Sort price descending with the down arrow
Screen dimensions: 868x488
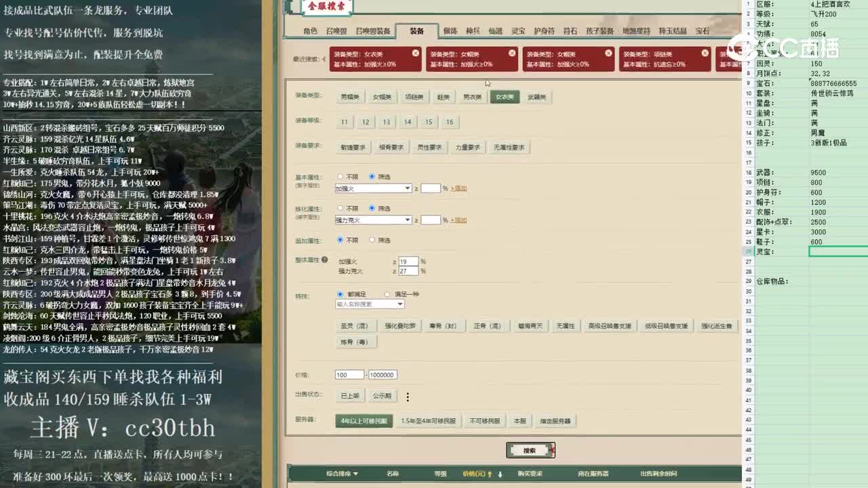(x=500, y=474)
